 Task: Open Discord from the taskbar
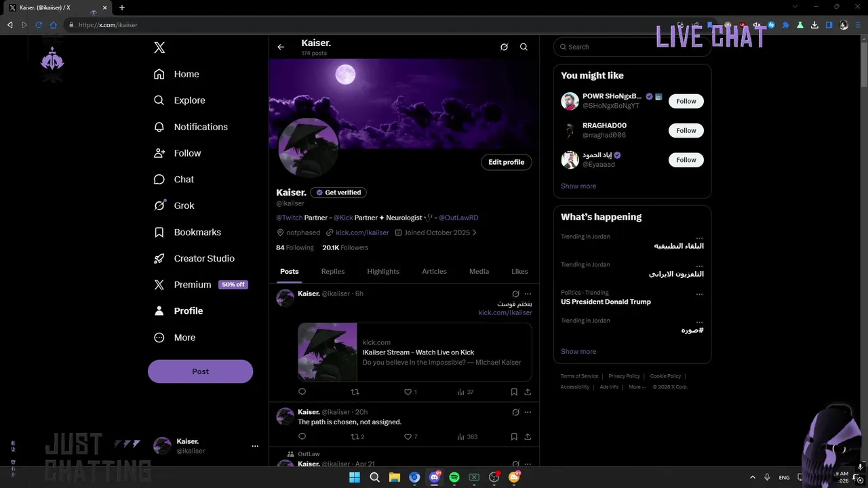click(435, 477)
